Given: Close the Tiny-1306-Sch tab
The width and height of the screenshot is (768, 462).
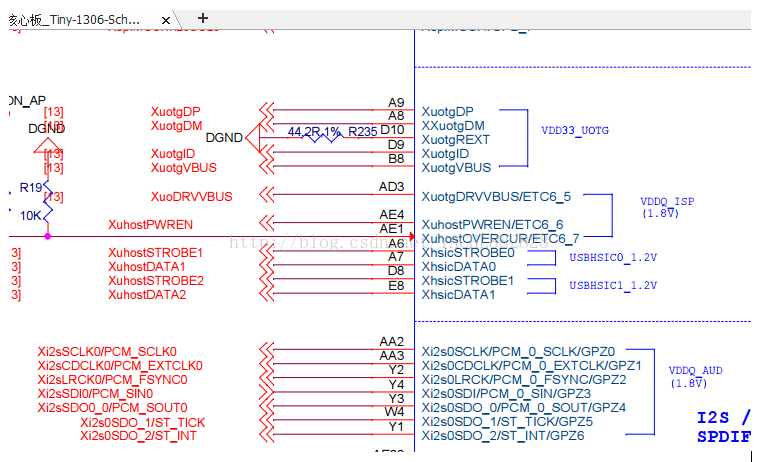Looking at the screenshot, I should (166, 21).
